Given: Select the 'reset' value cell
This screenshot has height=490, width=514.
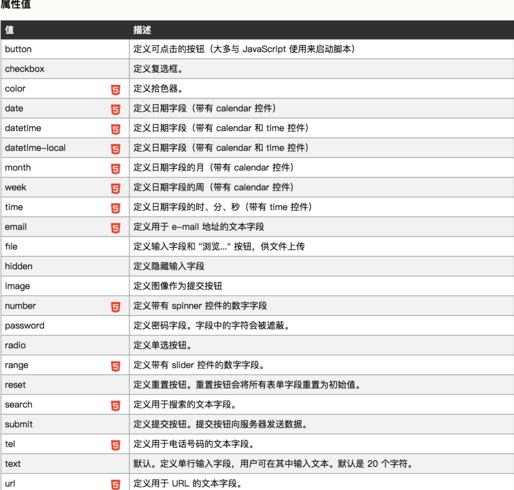Looking at the screenshot, I should coord(65,385).
